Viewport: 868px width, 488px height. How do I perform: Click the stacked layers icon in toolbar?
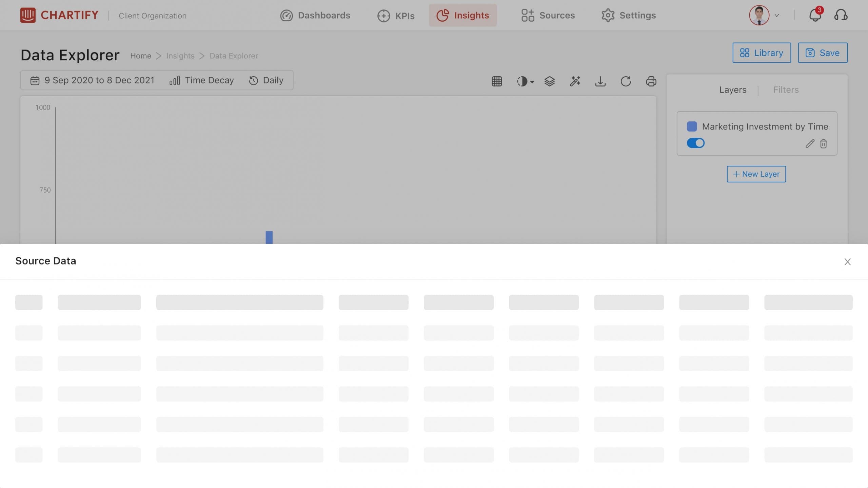click(549, 81)
